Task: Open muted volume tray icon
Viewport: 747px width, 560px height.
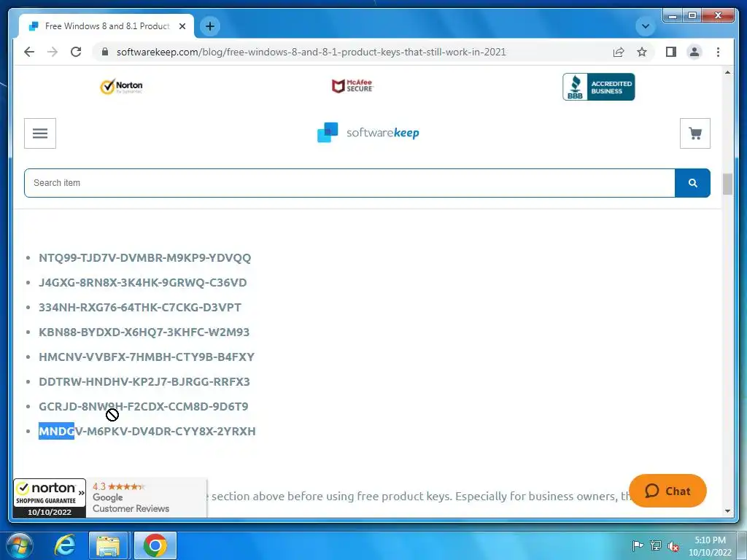Action: [x=673, y=546]
